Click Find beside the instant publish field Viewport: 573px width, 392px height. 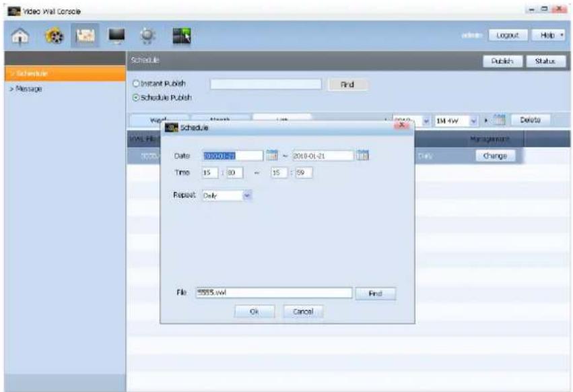(x=347, y=84)
